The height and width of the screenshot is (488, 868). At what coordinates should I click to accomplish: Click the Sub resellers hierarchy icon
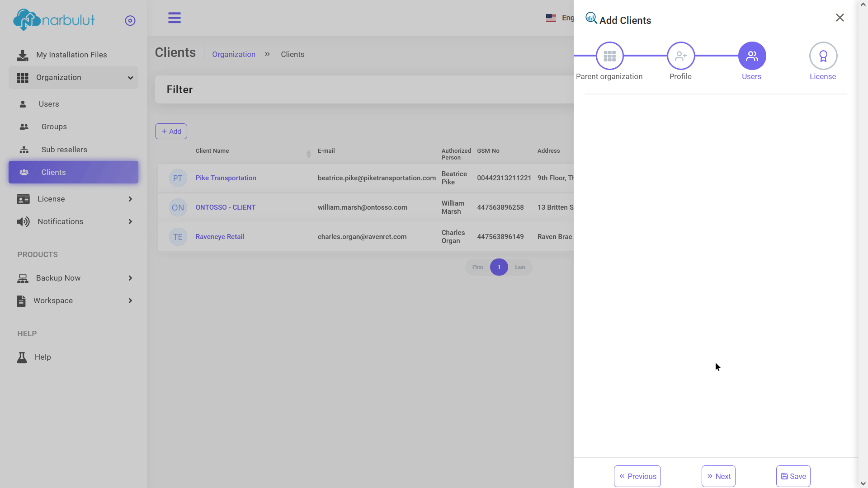[24, 150]
